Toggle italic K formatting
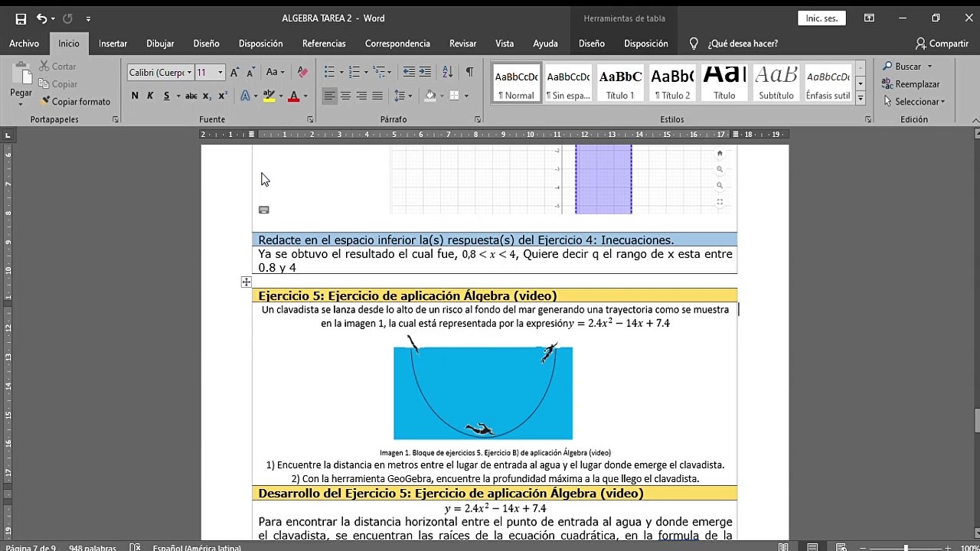The width and height of the screenshot is (980, 551). pyautogui.click(x=150, y=96)
